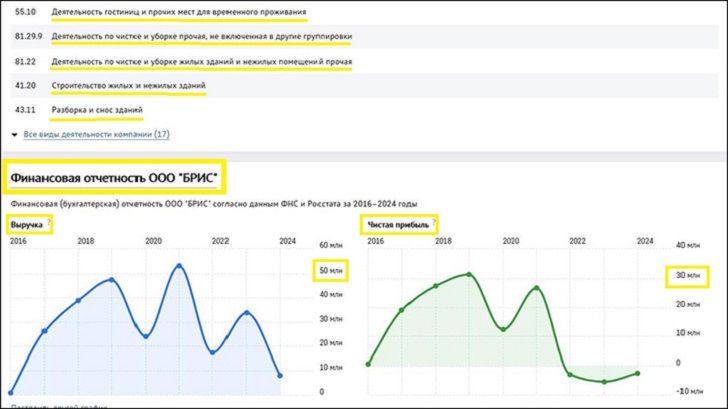728x409 pixels.
Task: Select Строительство жилых и нежилых зданий
Action: coord(128,86)
